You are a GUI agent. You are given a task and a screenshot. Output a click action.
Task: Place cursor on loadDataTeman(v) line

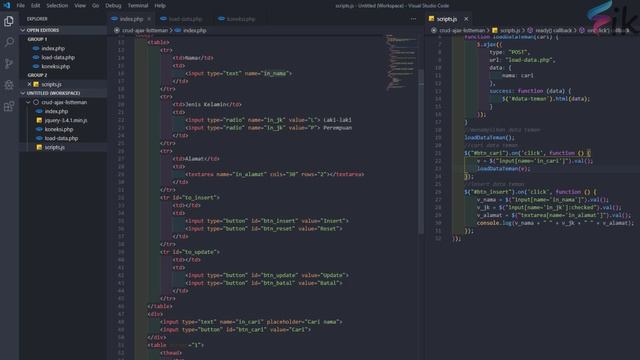[x=503, y=169]
